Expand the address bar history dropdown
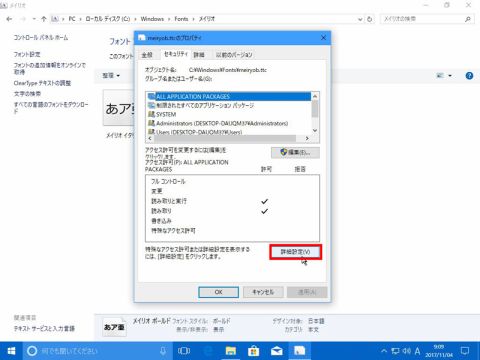Screen dimensions: 480x360 pos(360,19)
